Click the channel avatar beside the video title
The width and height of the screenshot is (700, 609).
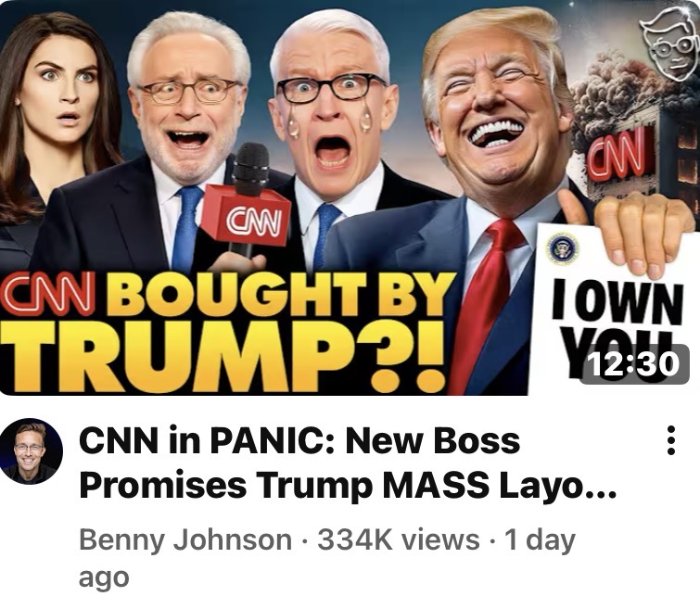click(32, 450)
